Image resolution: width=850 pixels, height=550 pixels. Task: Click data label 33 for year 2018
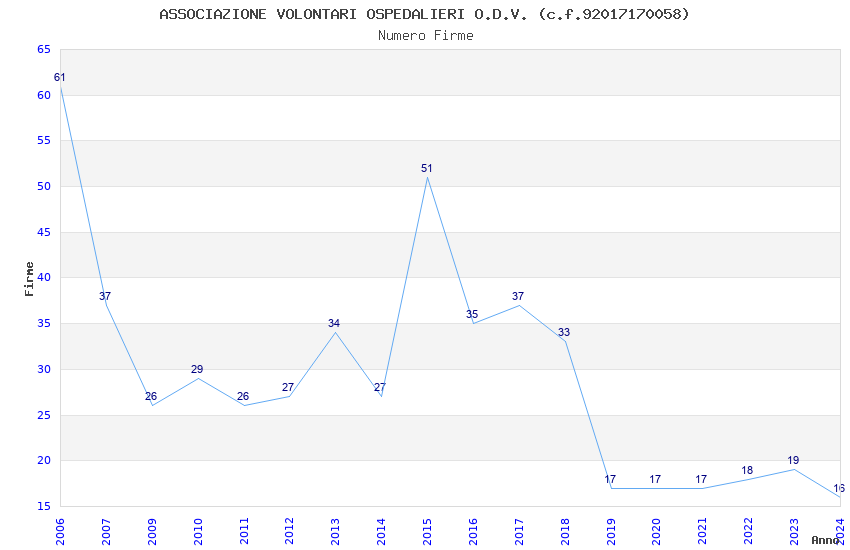[564, 333]
